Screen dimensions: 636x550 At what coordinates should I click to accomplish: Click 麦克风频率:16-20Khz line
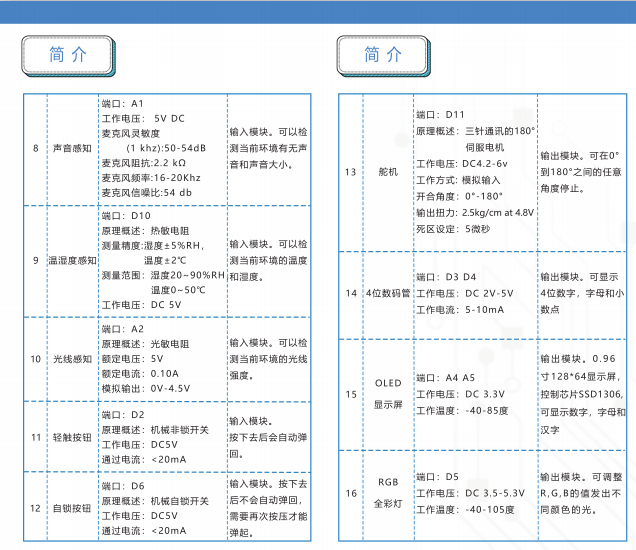[x=151, y=178]
